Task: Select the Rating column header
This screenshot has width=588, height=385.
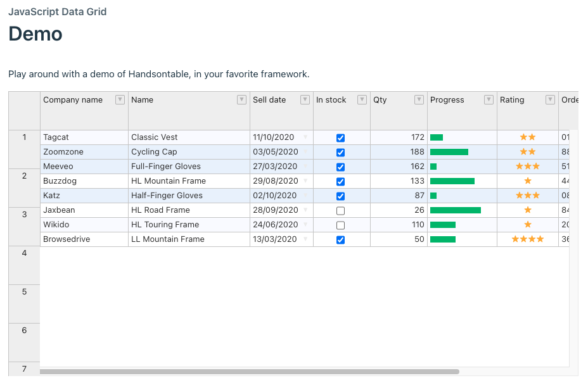Action: pos(528,111)
